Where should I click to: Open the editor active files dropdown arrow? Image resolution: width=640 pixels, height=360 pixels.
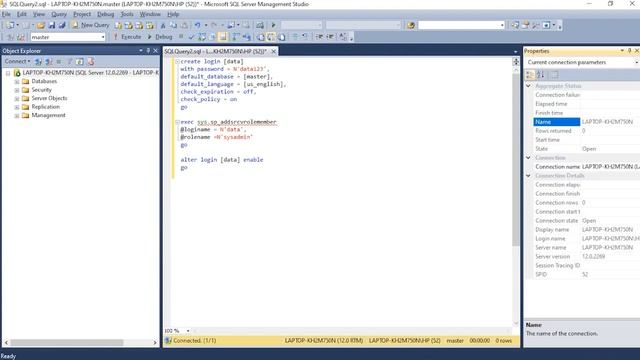[x=516, y=51]
